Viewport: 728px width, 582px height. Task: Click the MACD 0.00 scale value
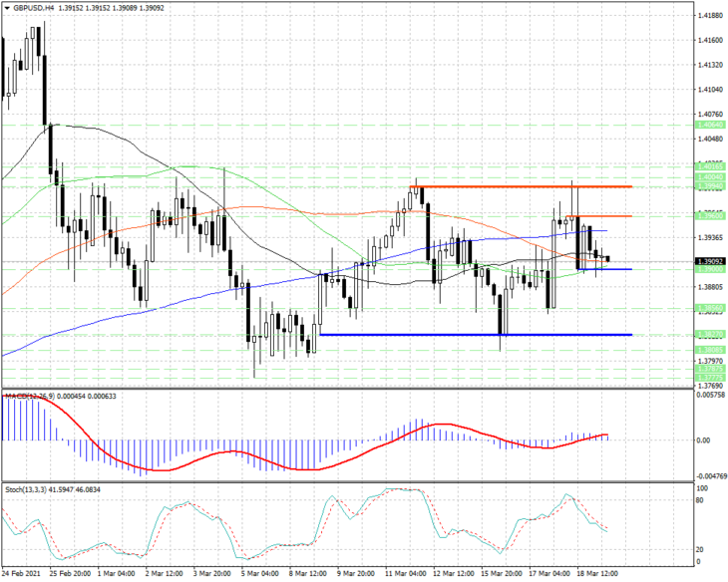coord(704,439)
